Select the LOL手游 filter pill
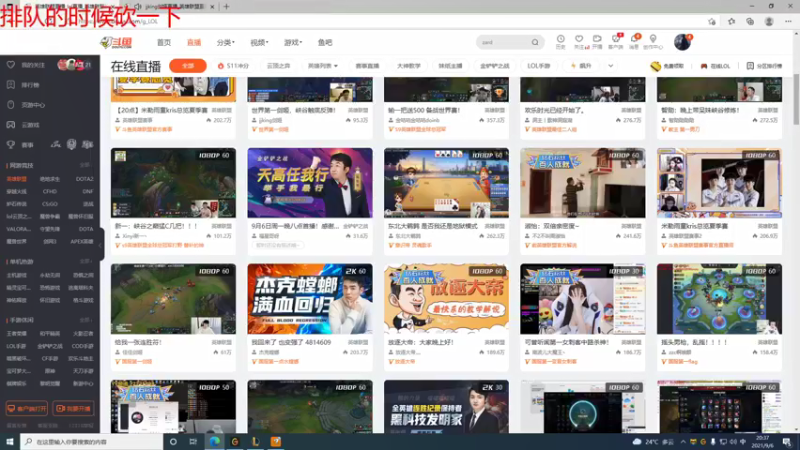This screenshot has height=450, width=800. point(539,66)
